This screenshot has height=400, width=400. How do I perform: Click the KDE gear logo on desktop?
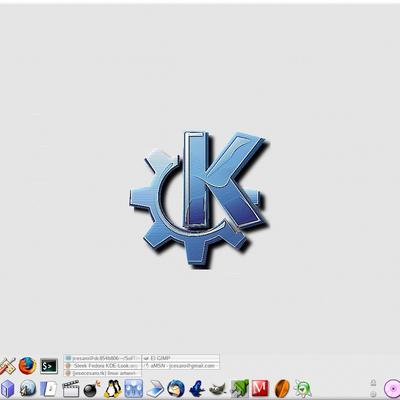point(199,200)
